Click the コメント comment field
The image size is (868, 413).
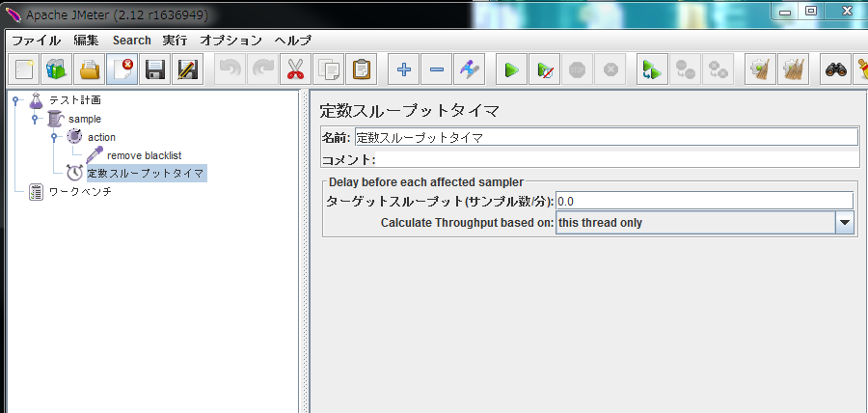(616, 159)
